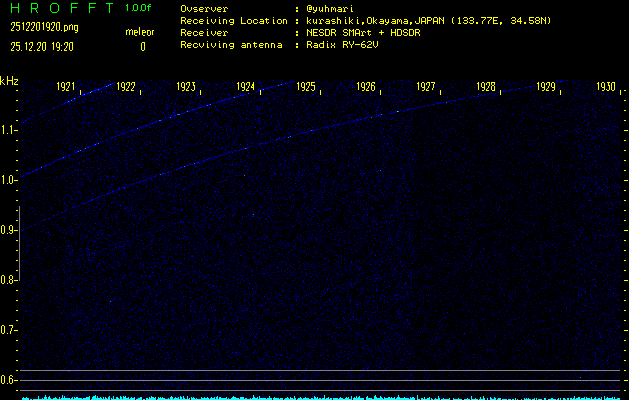Click the 1928 time marker

(x=486, y=88)
